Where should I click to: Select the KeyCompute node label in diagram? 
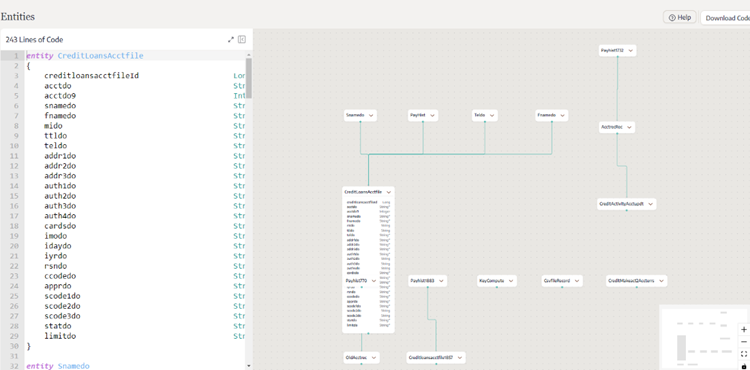492,281
